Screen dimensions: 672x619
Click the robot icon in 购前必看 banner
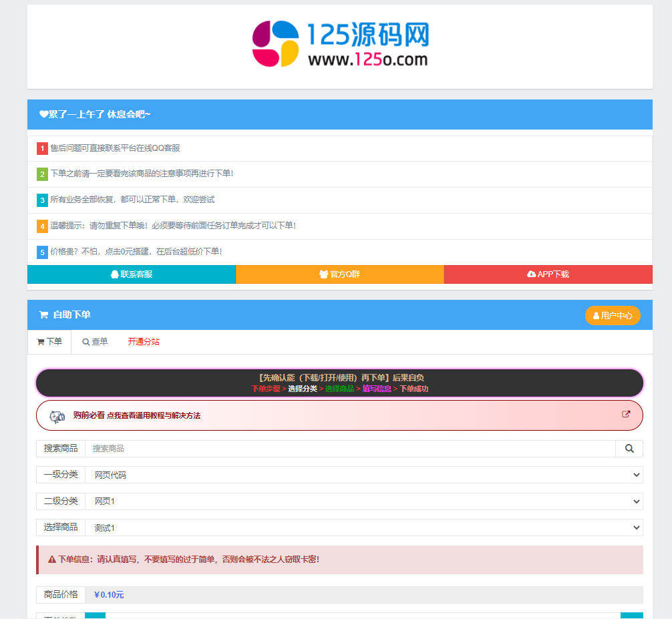point(57,416)
